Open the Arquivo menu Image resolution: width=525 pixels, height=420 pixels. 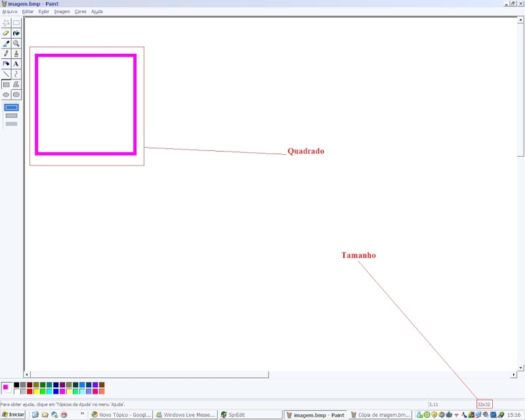coord(9,12)
